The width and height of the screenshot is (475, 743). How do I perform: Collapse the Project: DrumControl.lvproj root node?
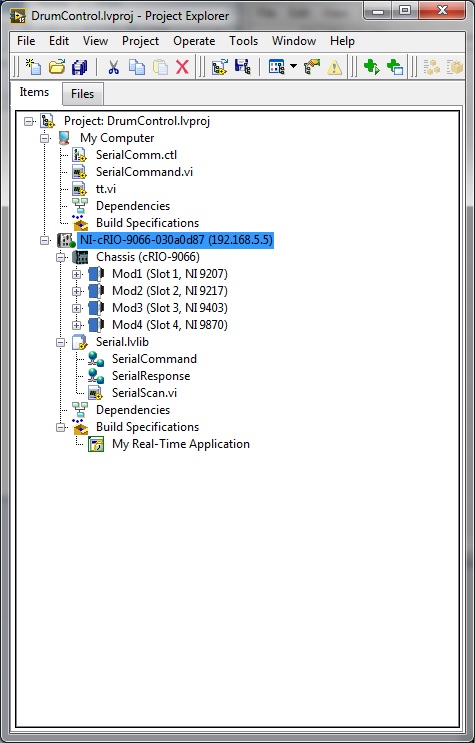tap(28, 121)
